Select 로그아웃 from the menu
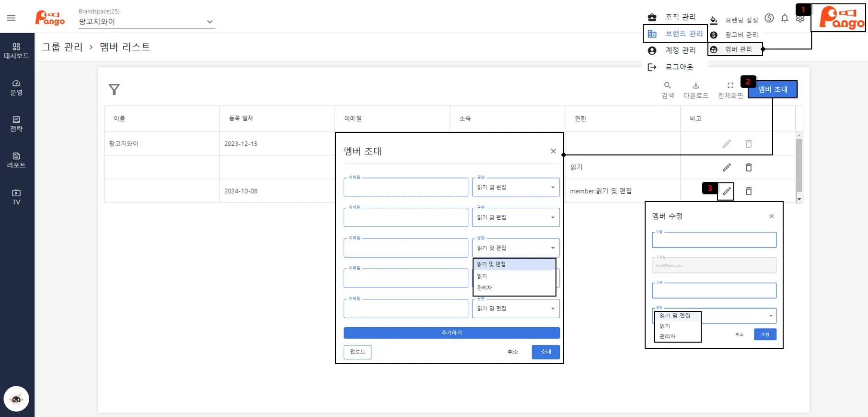Screen dimensions: 868x417 (679, 67)
